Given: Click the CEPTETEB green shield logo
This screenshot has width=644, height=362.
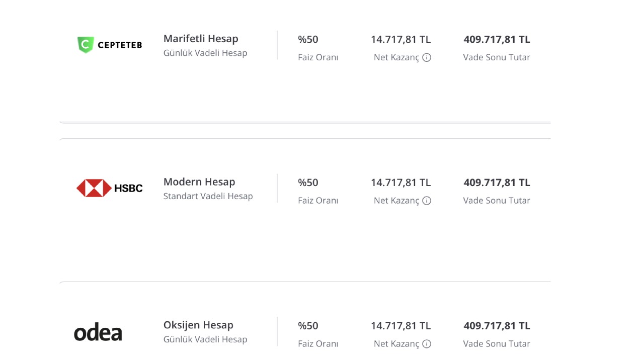Looking at the screenshot, I should [110, 45].
